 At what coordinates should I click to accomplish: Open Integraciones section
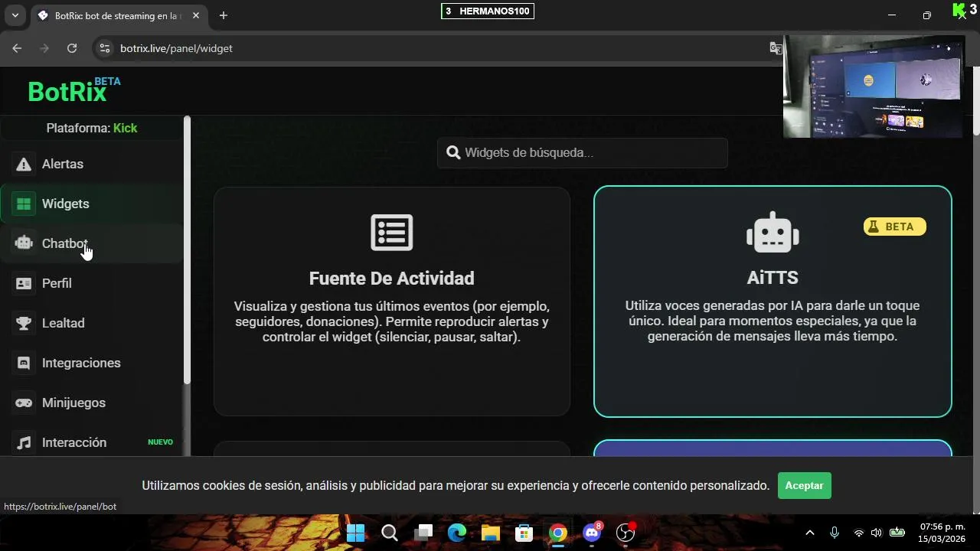click(x=92, y=363)
